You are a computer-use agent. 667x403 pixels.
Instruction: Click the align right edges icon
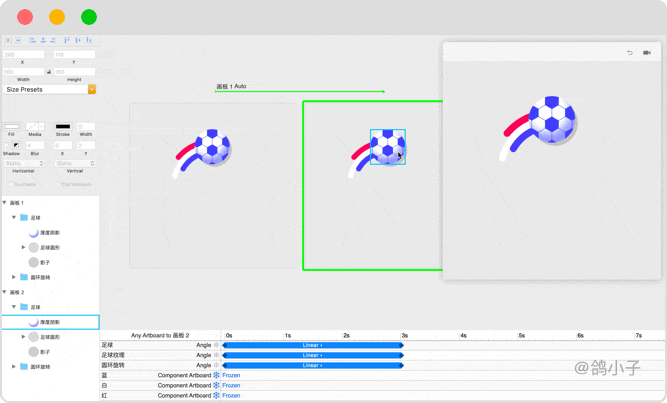(x=53, y=40)
